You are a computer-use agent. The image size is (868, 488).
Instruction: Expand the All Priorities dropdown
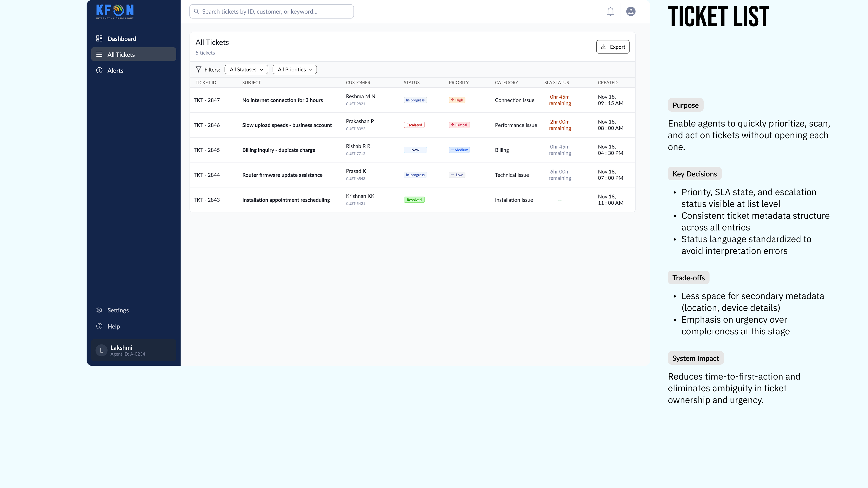coord(295,69)
